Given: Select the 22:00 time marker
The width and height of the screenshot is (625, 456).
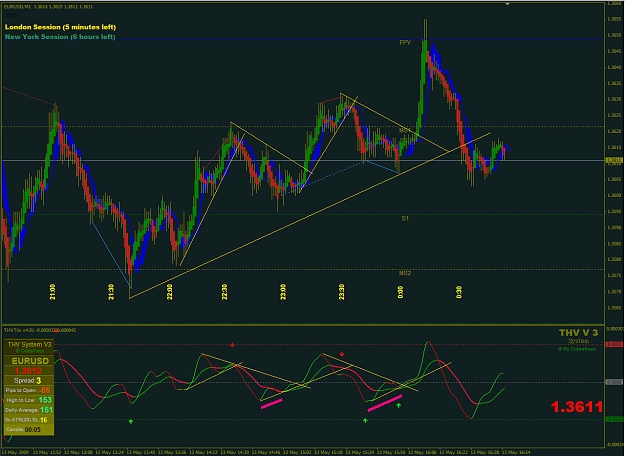Looking at the screenshot, I should coord(170,292).
